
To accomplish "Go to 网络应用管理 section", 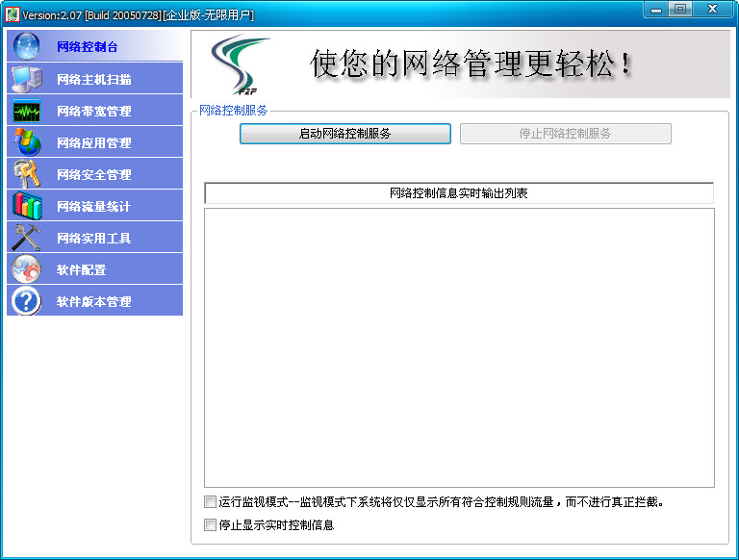I will click(x=93, y=142).
